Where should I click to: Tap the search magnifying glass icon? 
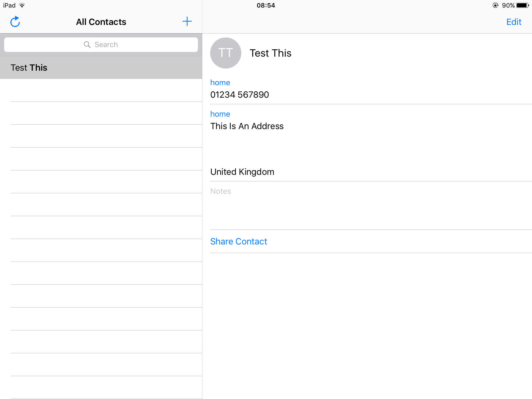87,45
